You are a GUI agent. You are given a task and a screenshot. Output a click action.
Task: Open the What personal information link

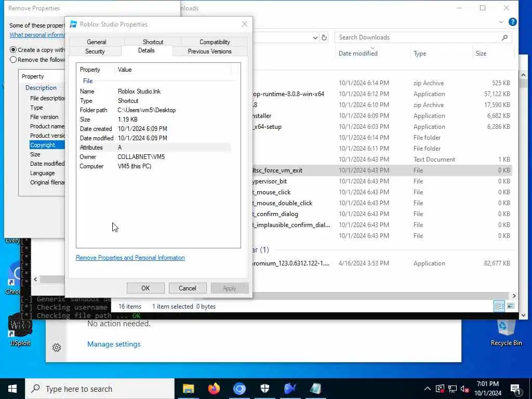(37, 35)
